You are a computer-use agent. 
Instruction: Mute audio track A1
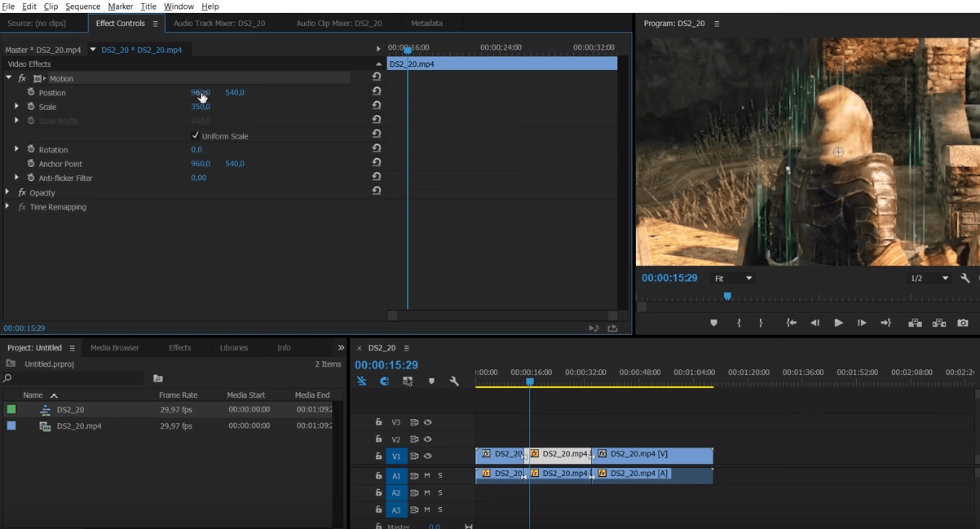427,475
